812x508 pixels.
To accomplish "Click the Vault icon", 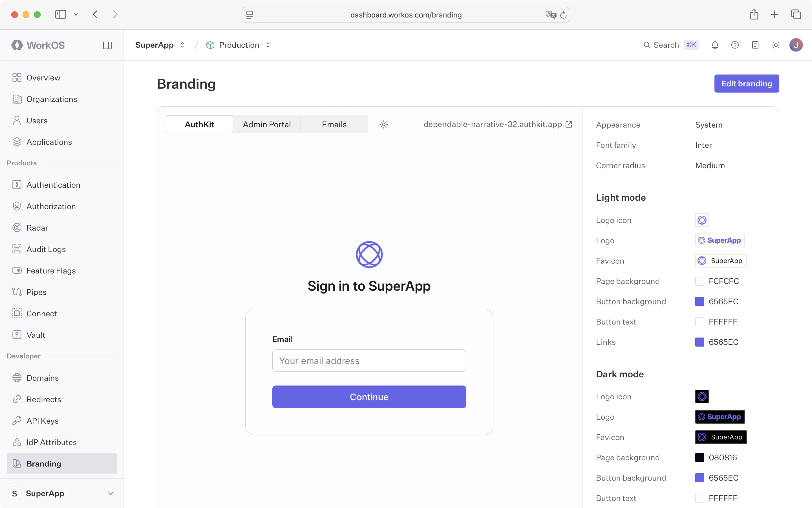I will 17,335.
